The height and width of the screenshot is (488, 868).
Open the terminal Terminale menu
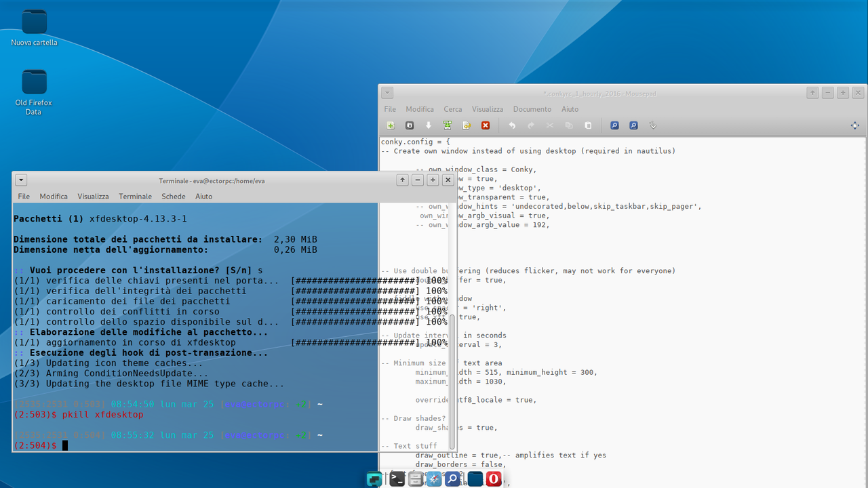(136, 197)
